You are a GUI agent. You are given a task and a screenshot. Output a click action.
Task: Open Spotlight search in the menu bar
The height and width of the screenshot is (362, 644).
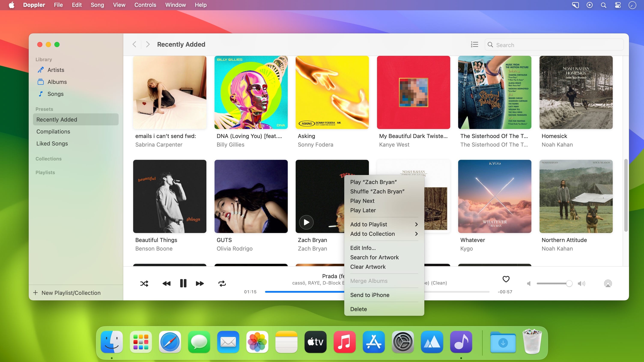pyautogui.click(x=604, y=5)
